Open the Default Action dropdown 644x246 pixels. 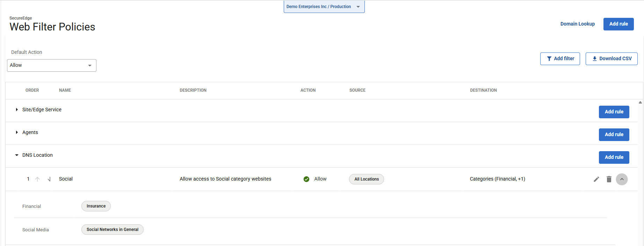coord(52,65)
